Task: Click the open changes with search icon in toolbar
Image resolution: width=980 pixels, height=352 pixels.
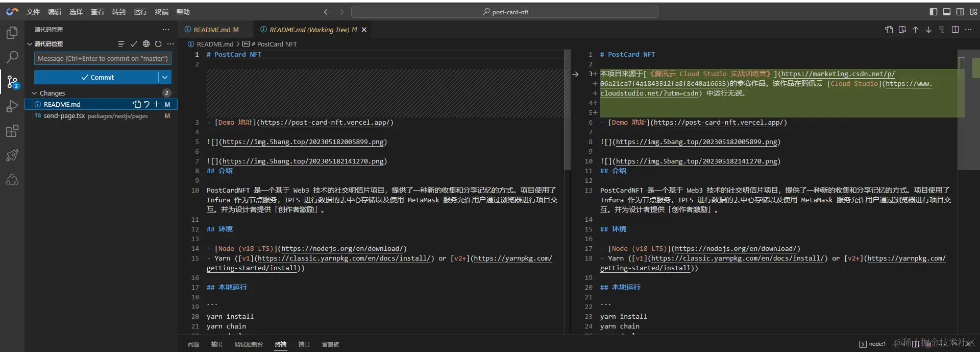Action: (x=902, y=30)
